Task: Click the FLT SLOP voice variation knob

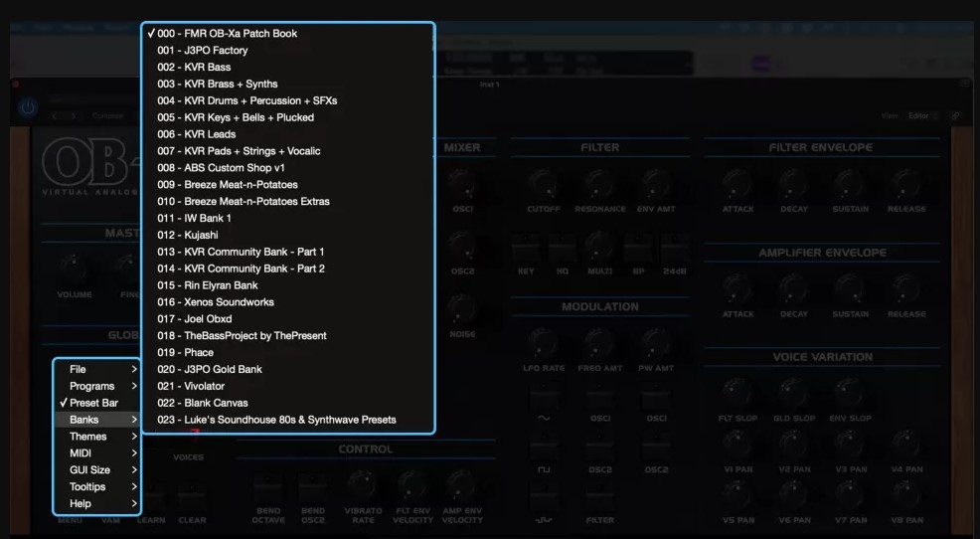Action: (x=737, y=393)
